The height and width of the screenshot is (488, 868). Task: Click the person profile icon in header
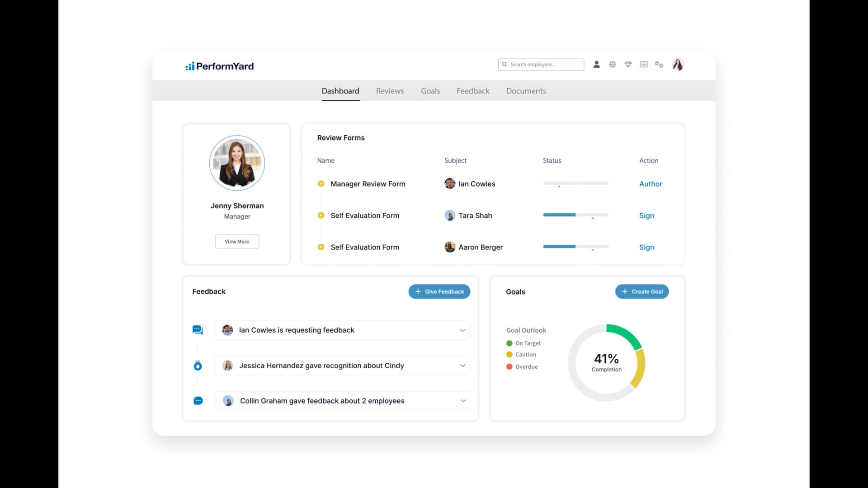(x=596, y=65)
